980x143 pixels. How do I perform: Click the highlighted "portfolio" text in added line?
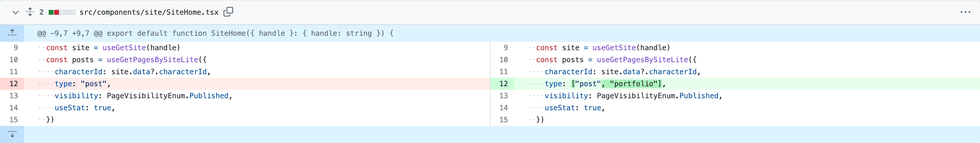635,84
